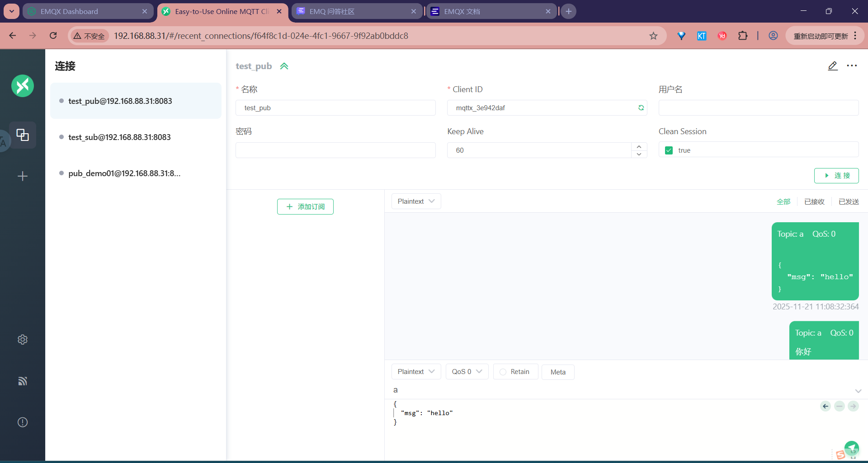Click the 密码 password field
Viewport: 868px width, 463px height.
[x=335, y=150]
